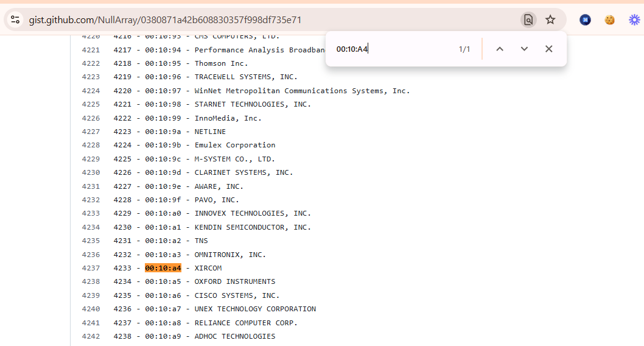Open the dark blue circular extension icon
Viewport: 644px width, 346px height.
(585, 19)
